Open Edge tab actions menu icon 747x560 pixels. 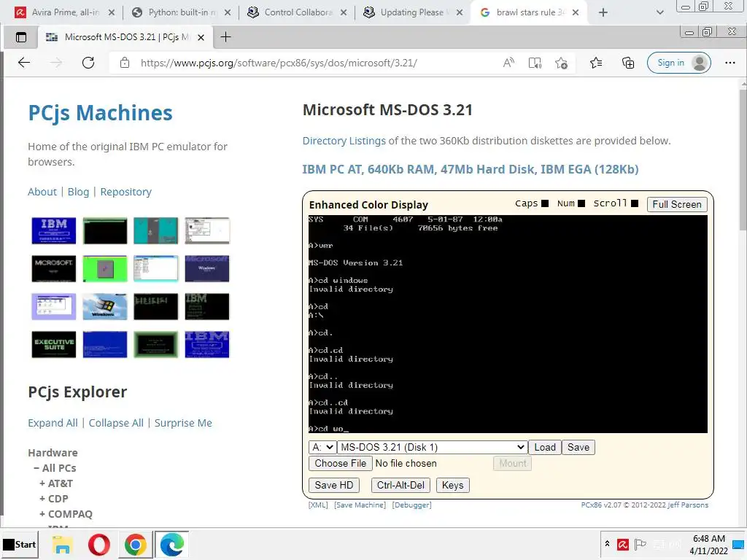click(21, 37)
